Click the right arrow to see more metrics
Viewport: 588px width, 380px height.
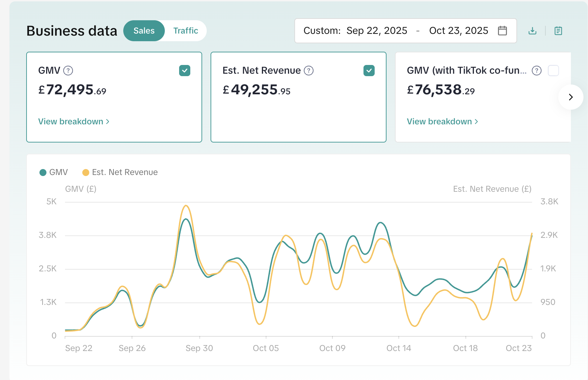point(571,97)
